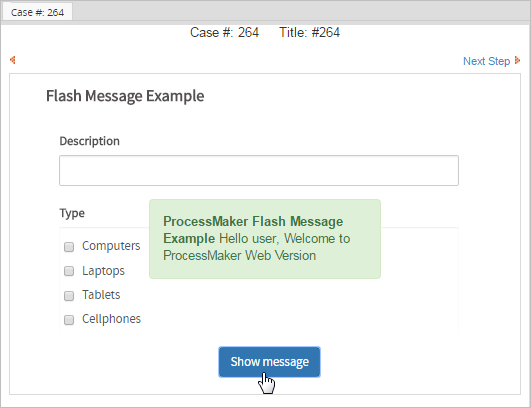Select the Laptops option label
The width and height of the screenshot is (531, 408).
(x=103, y=271)
